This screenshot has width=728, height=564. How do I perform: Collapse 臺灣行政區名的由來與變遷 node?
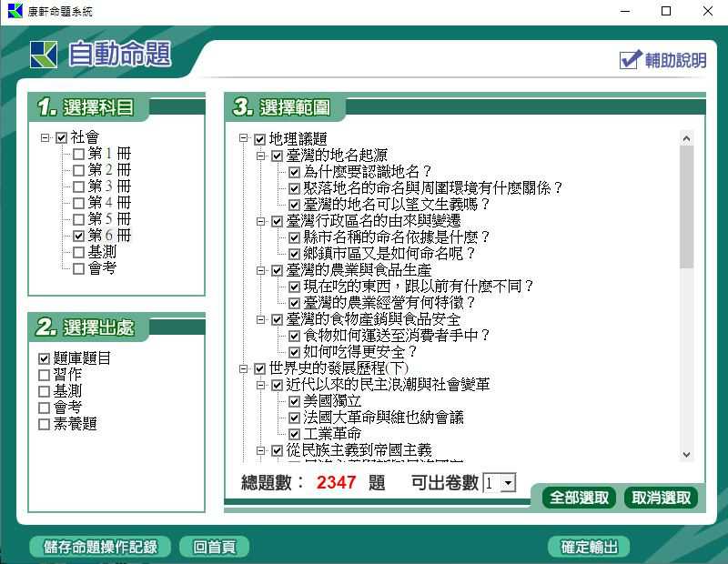coord(260,221)
